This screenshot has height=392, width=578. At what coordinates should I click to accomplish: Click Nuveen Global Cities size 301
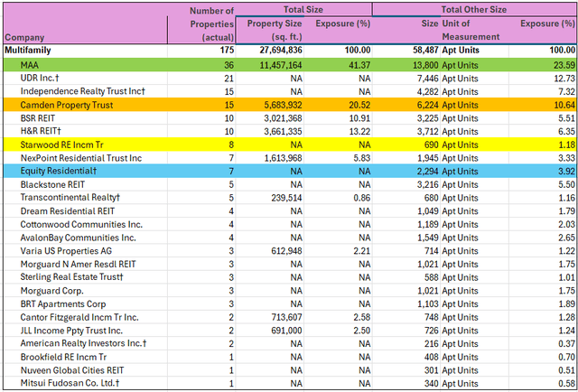(x=432, y=370)
